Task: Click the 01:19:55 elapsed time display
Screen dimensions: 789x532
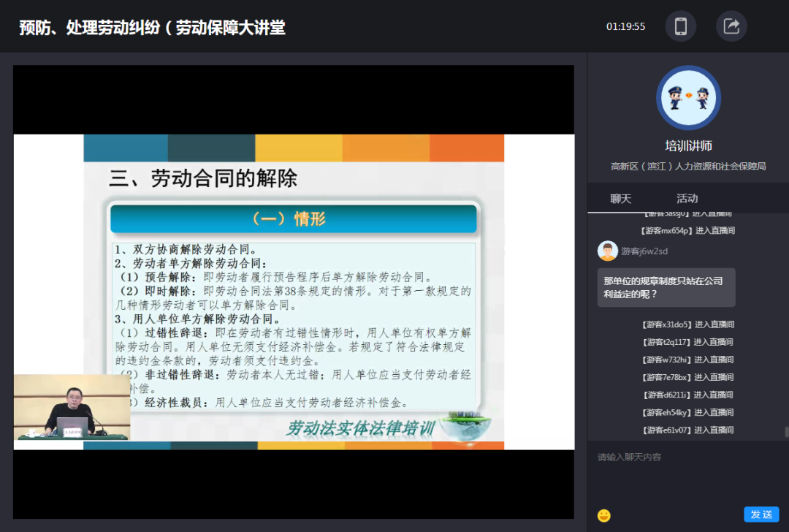Action: point(625,26)
